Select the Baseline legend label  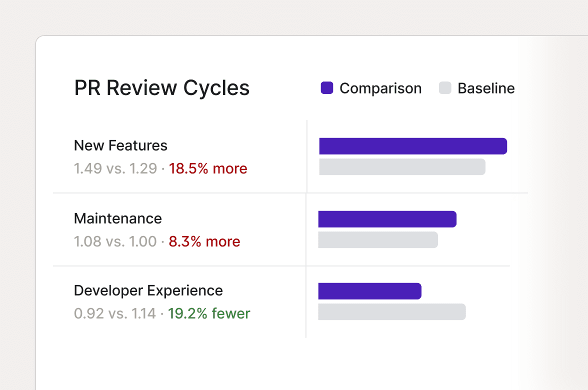pos(486,88)
